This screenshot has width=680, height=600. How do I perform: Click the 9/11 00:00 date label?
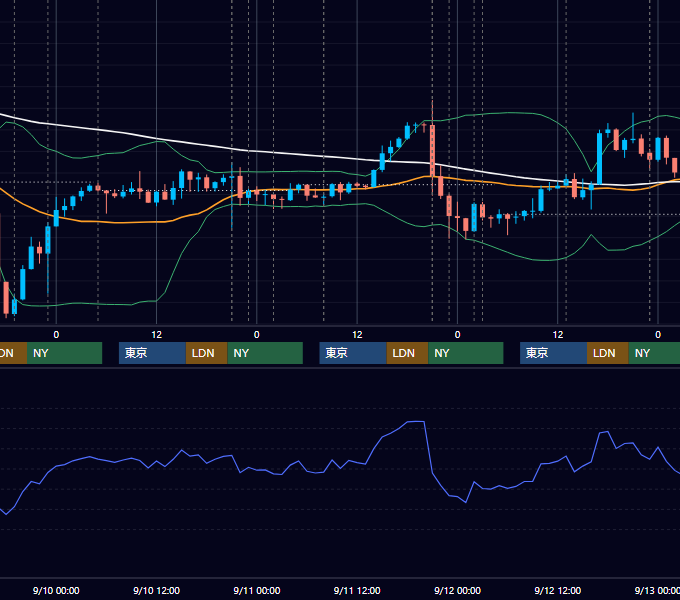(x=257, y=590)
